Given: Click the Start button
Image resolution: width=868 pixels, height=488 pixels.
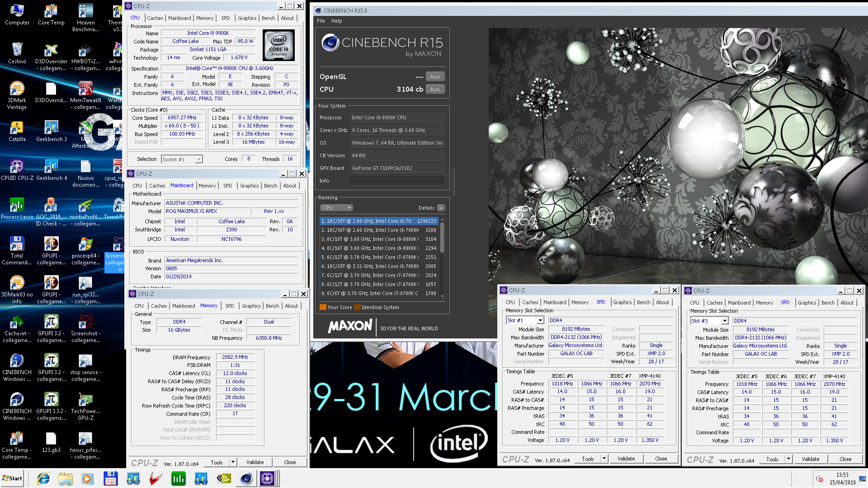Looking at the screenshot, I should (x=12, y=479).
